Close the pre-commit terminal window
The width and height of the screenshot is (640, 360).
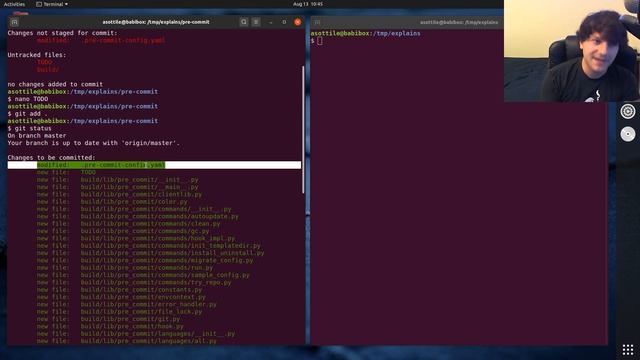298,22
